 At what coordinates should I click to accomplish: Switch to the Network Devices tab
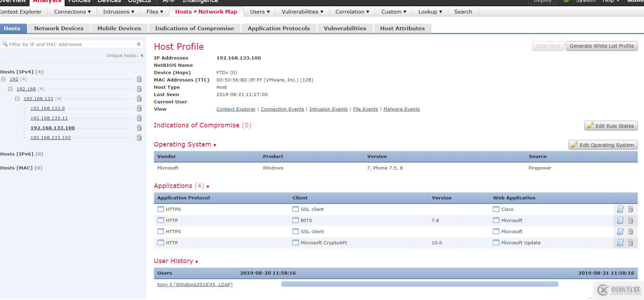[x=59, y=29]
